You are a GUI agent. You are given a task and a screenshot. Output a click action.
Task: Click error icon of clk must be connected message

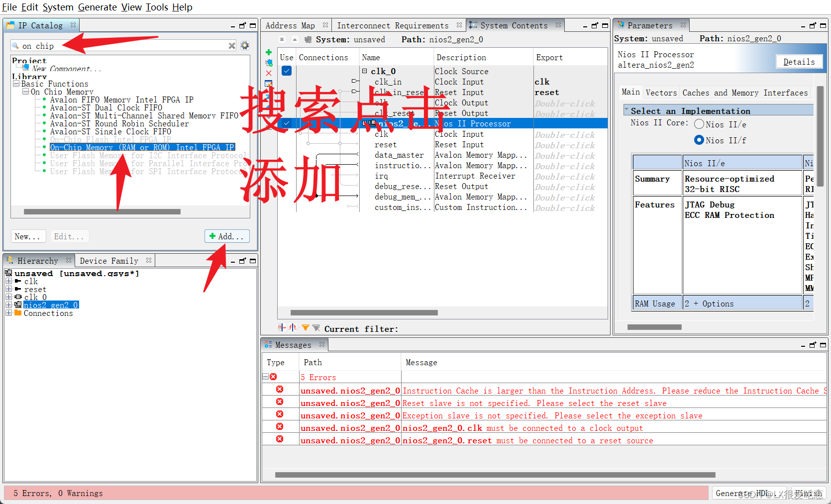click(x=280, y=426)
